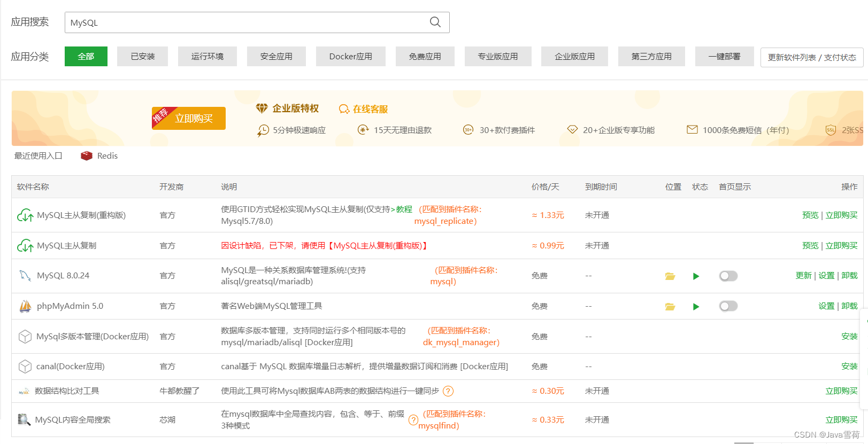This screenshot has width=868, height=444.
Task: Click the phpMyAdmin 5.0 software name
Action: click(70, 306)
